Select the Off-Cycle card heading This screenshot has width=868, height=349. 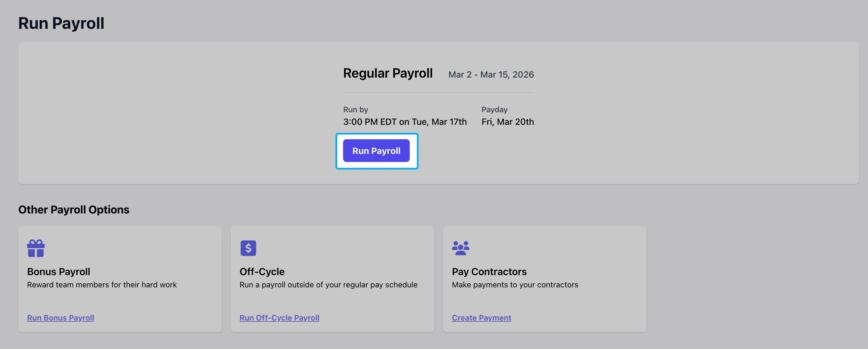(262, 272)
